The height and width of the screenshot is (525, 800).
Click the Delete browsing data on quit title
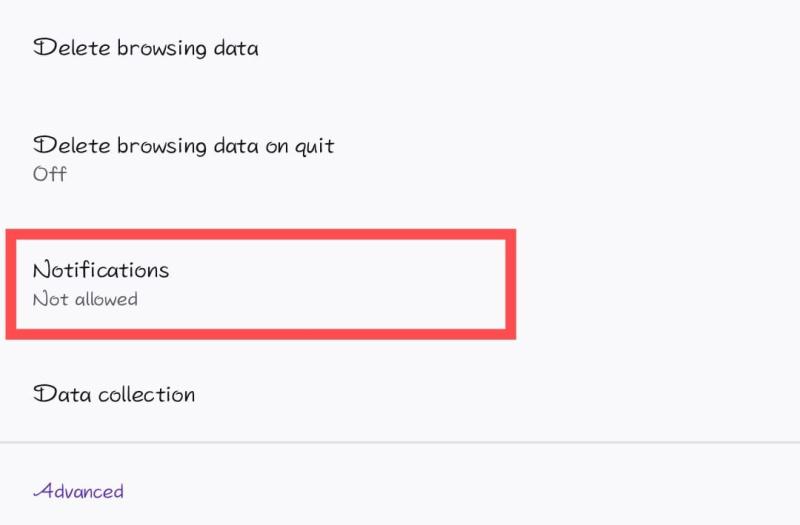[x=184, y=146]
